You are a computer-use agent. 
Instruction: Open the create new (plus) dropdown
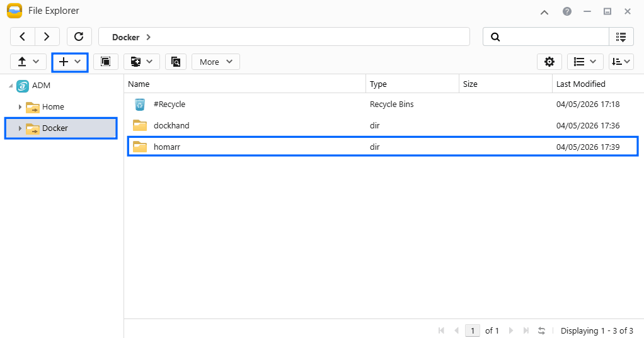coord(70,62)
